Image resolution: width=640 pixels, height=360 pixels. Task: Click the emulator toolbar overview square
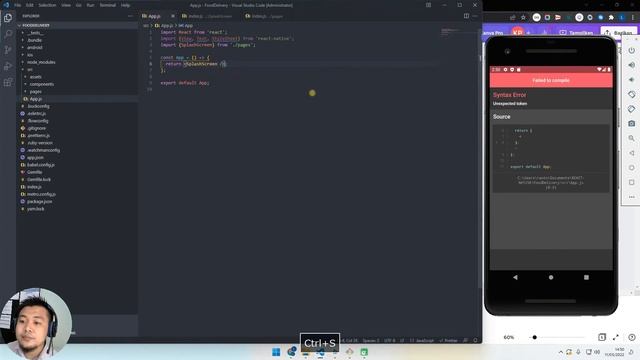(631, 182)
